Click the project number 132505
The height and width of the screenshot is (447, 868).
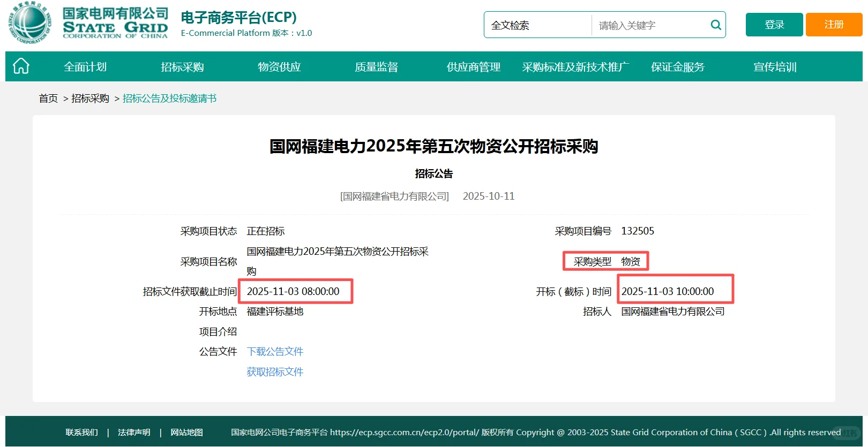point(638,231)
